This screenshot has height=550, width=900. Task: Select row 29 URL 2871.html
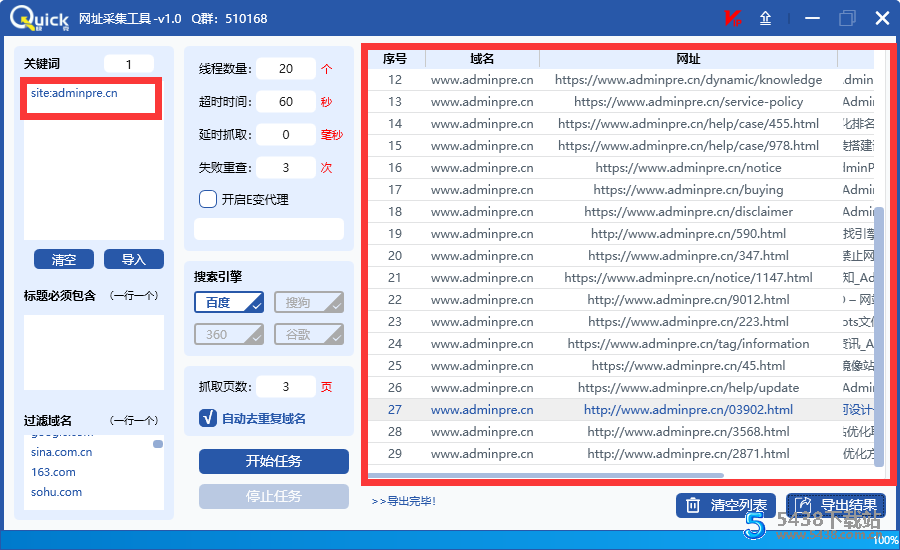pos(688,454)
